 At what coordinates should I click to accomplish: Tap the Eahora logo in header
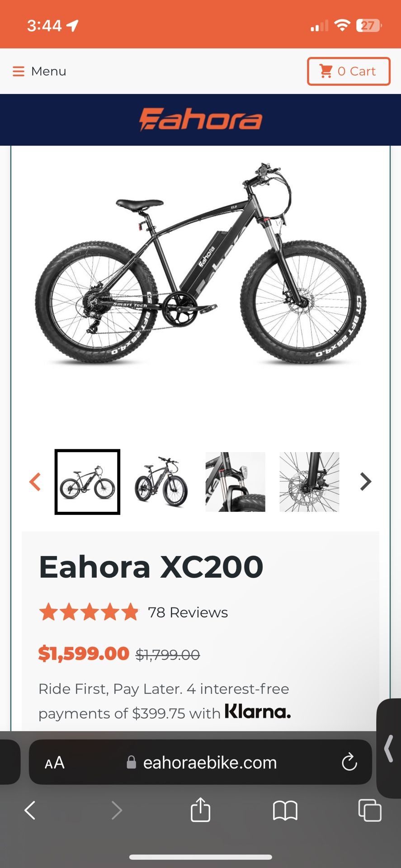click(200, 120)
